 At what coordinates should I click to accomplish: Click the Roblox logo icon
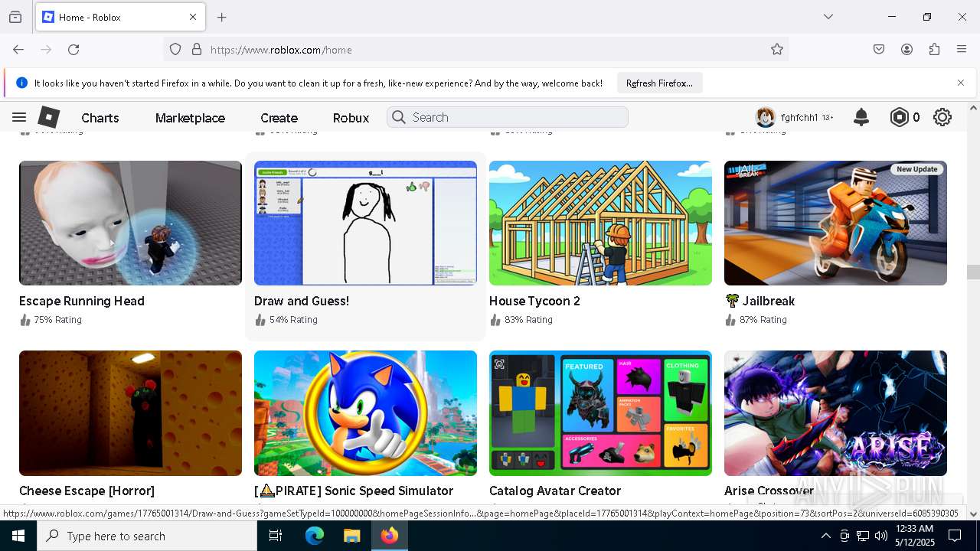(x=49, y=117)
